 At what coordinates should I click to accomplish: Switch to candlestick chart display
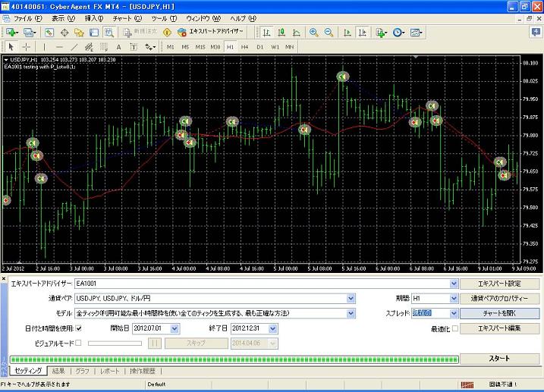[x=281, y=33]
